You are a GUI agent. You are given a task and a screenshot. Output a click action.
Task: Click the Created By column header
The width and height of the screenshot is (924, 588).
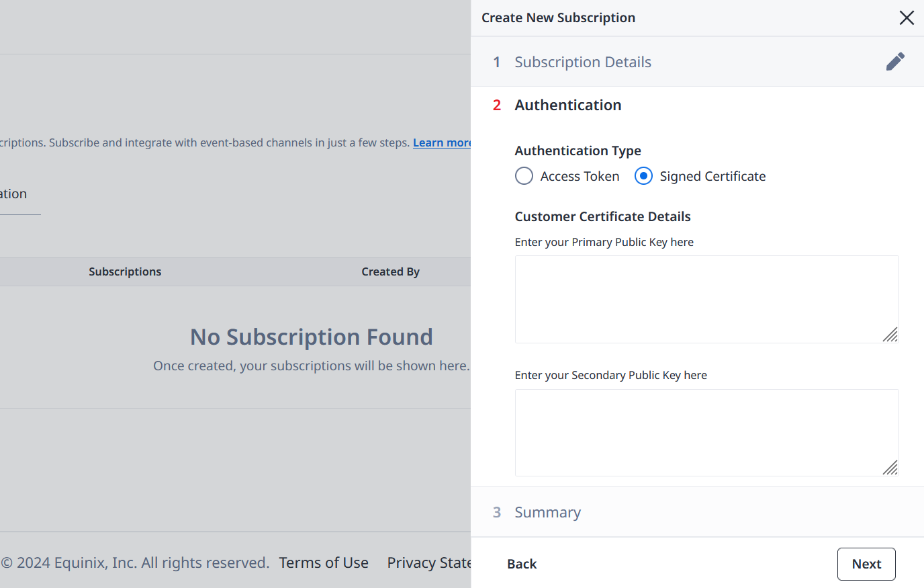tap(390, 271)
